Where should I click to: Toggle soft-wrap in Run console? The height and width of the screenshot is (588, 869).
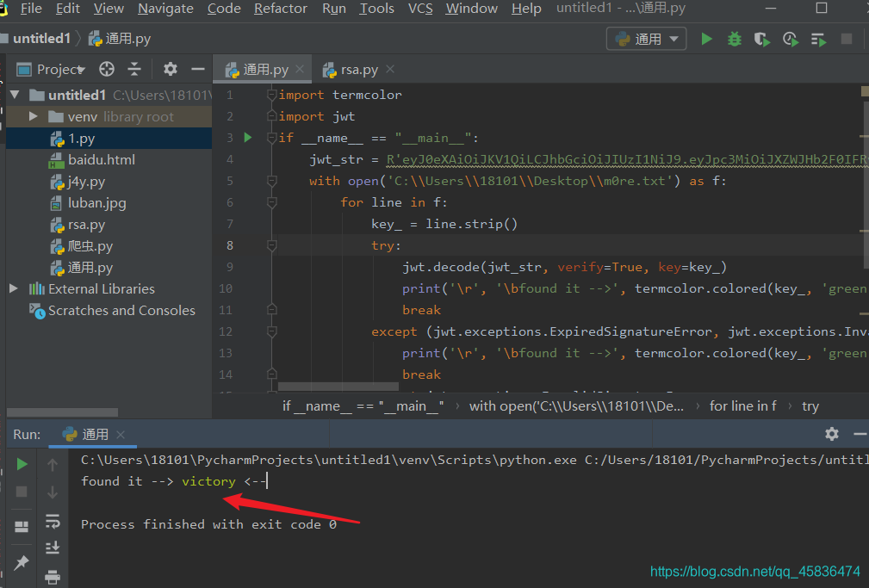[52, 521]
